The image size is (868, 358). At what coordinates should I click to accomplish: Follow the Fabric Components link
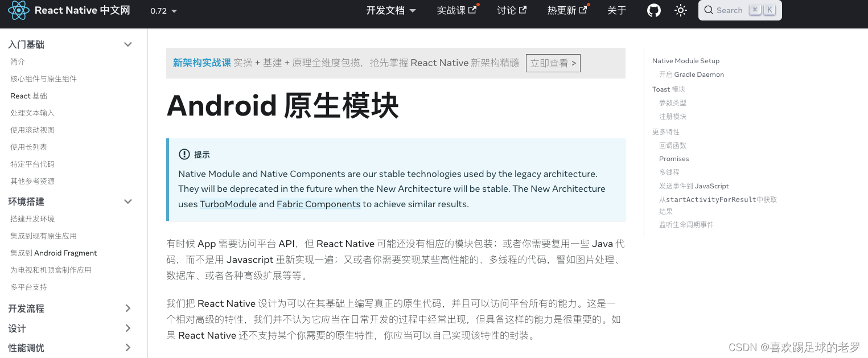tap(319, 204)
